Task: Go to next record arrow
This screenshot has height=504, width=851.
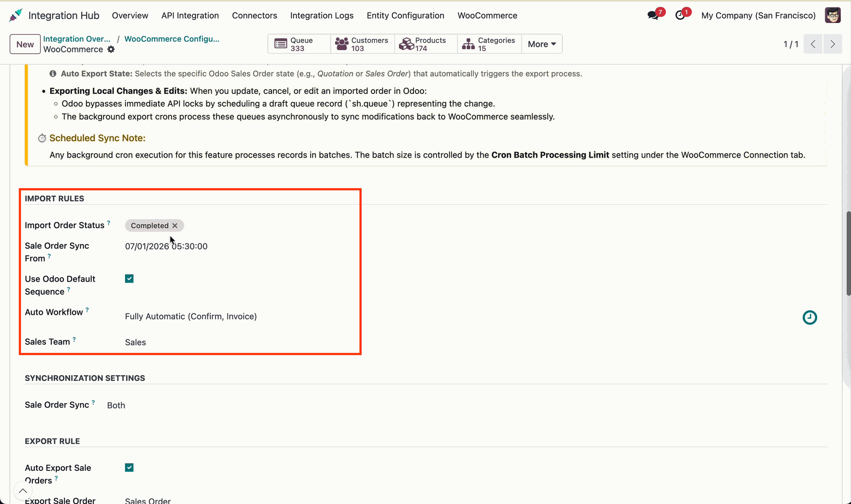Action: [x=833, y=44]
